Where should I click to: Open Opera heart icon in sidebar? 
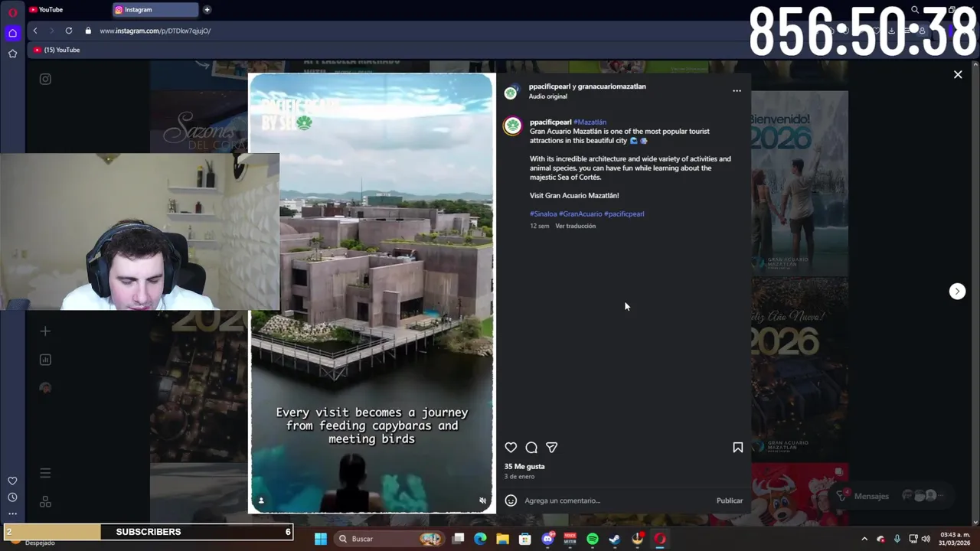[x=12, y=481]
